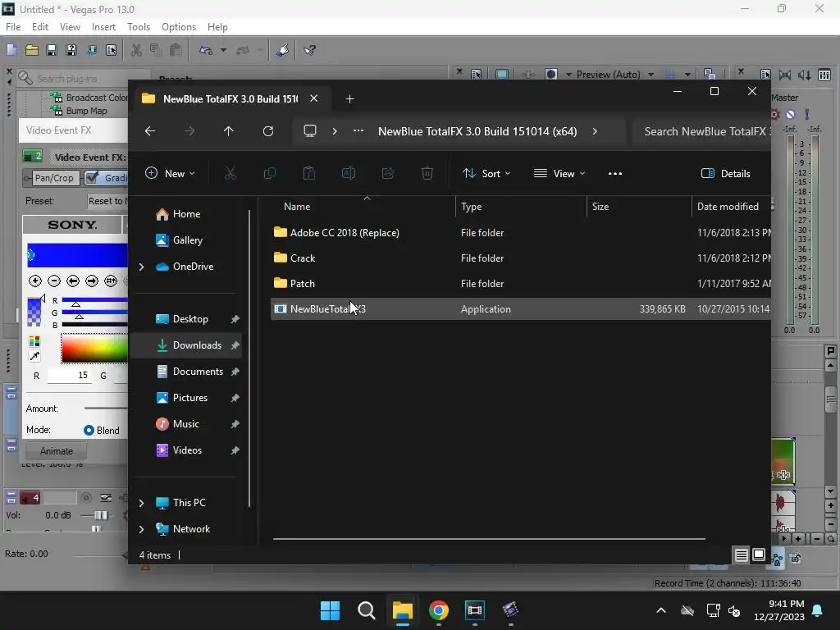Open Undo history dropdown arrow
Viewport: 840px width, 630px height.
[x=223, y=50]
